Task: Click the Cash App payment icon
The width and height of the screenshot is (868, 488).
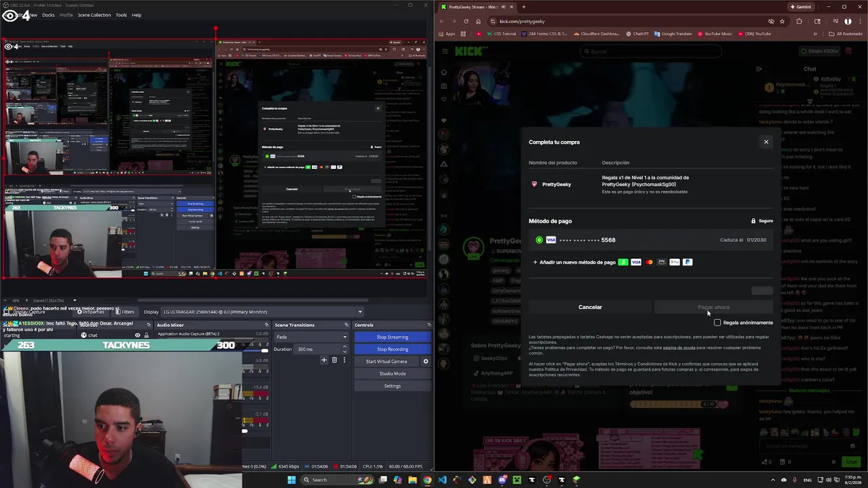Action: coord(623,262)
